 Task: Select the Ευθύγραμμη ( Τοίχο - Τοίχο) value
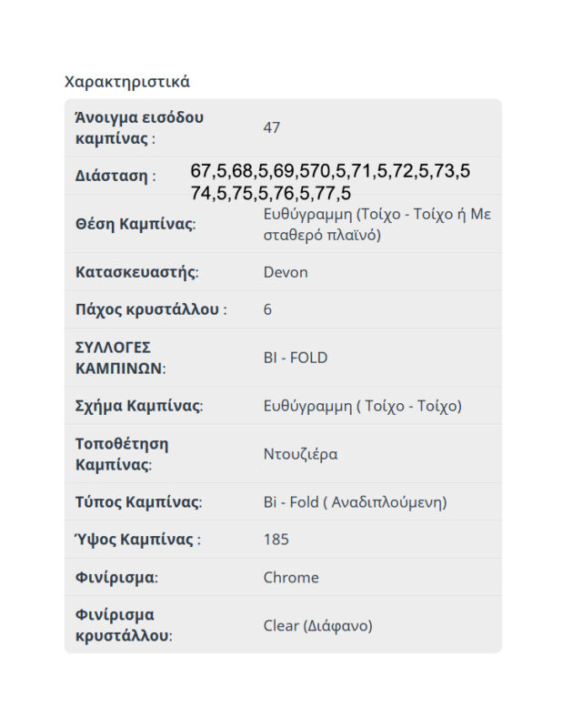(x=362, y=406)
